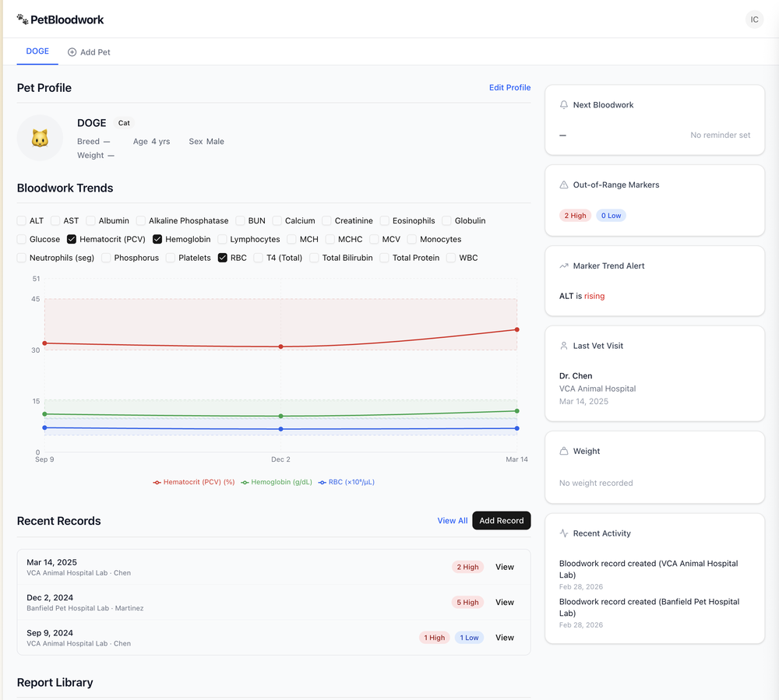Image resolution: width=779 pixels, height=700 pixels.
Task: Select the DOGE pet tab
Action: (x=37, y=51)
